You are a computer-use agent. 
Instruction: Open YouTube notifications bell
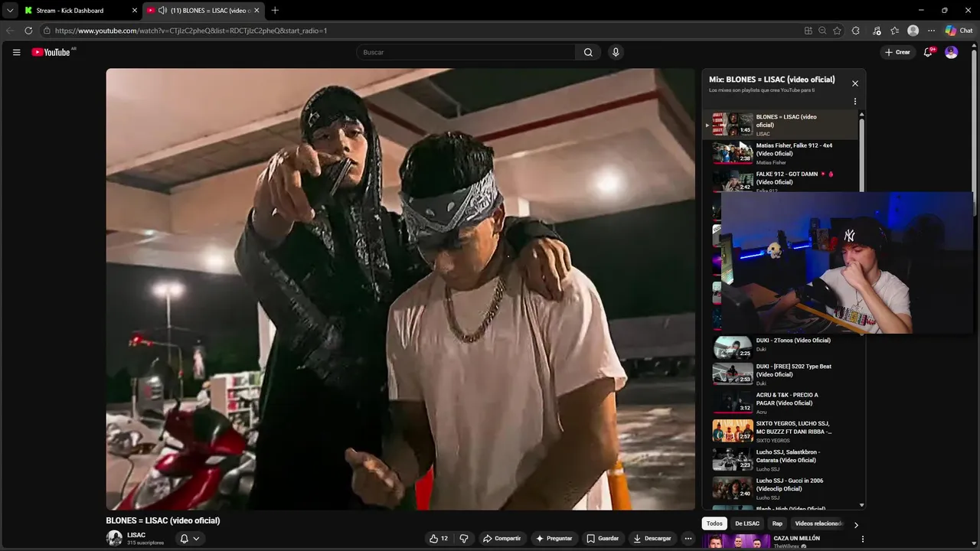(928, 52)
